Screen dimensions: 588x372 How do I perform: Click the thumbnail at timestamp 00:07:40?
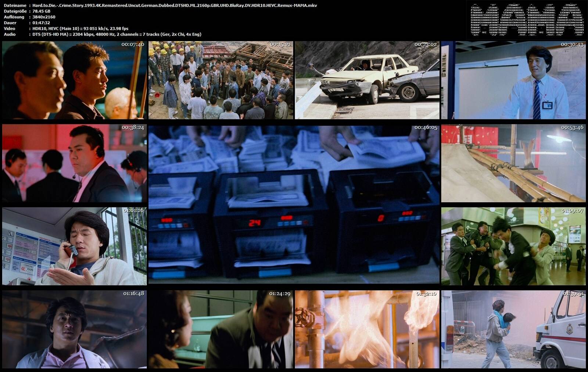[74, 80]
